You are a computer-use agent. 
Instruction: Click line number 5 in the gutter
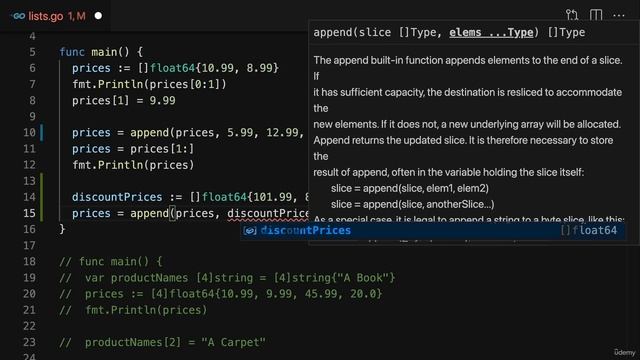coord(32,52)
